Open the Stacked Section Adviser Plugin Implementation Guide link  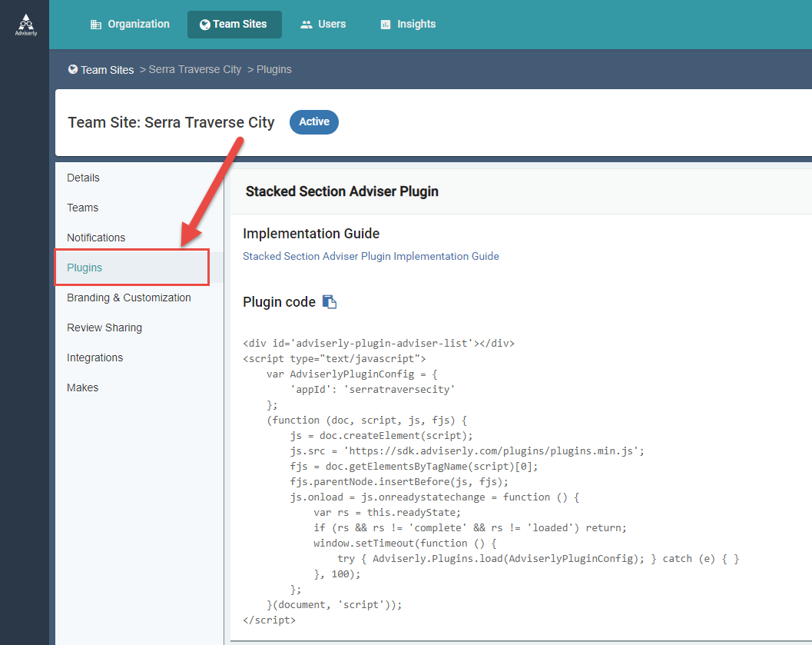pos(371,257)
